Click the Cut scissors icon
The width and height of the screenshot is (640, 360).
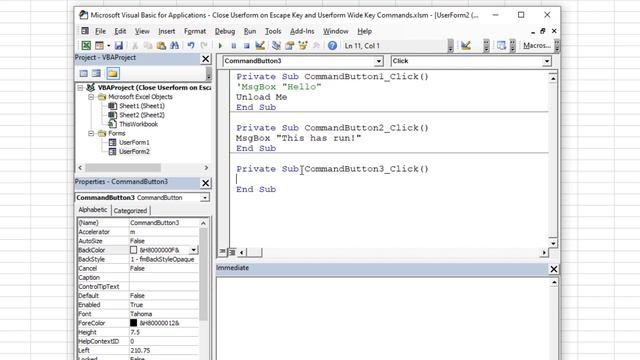(x=135, y=46)
